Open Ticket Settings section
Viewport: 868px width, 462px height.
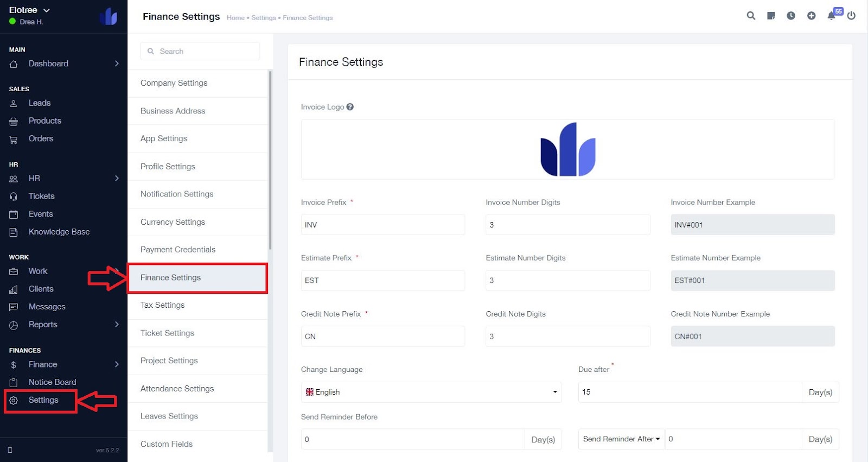(x=198, y=333)
